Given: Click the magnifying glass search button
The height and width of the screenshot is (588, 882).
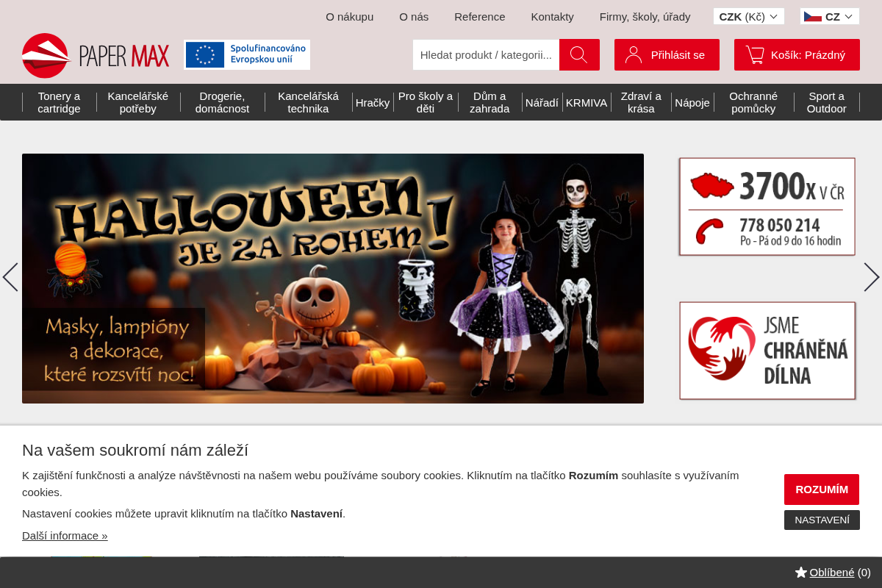Looking at the screenshot, I should (x=579, y=54).
